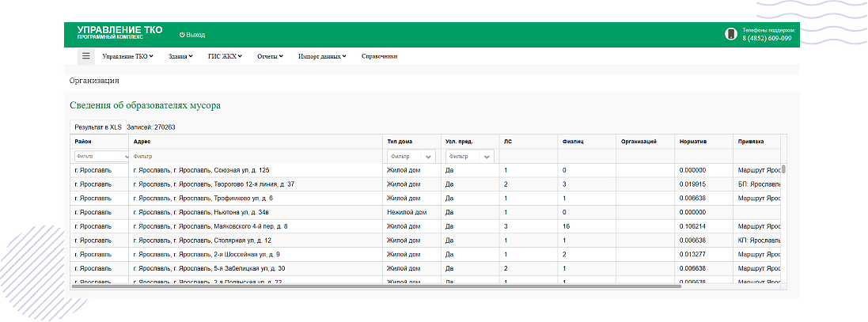Click the phone support icon
The image size is (868, 322).
pyautogui.click(x=731, y=34)
